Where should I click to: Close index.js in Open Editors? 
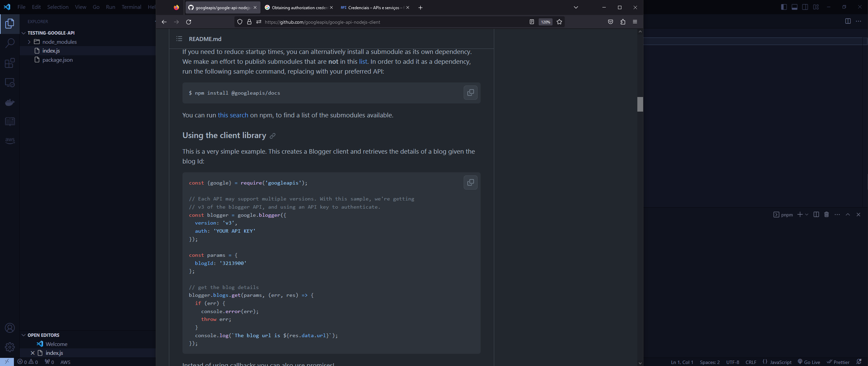point(33,353)
